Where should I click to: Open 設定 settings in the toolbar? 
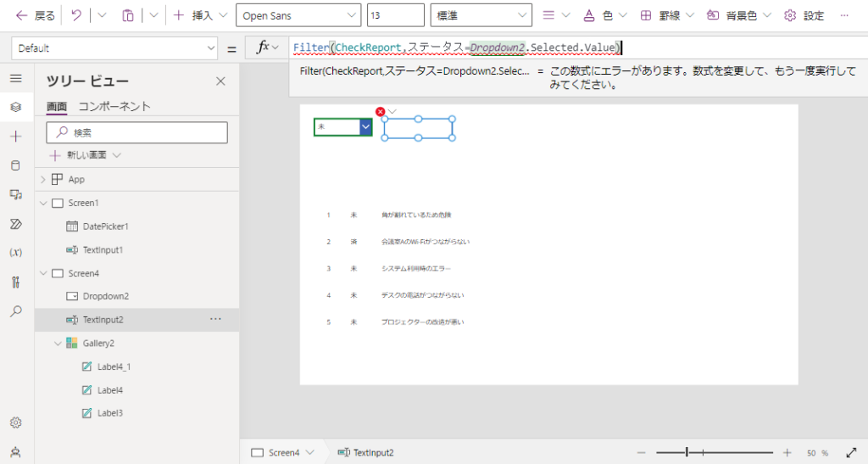pyautogui.click(x=804, y=15)
